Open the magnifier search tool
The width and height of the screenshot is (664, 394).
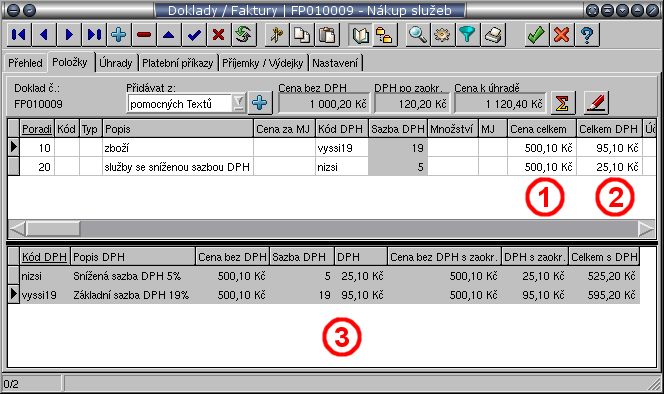point(418,34)
